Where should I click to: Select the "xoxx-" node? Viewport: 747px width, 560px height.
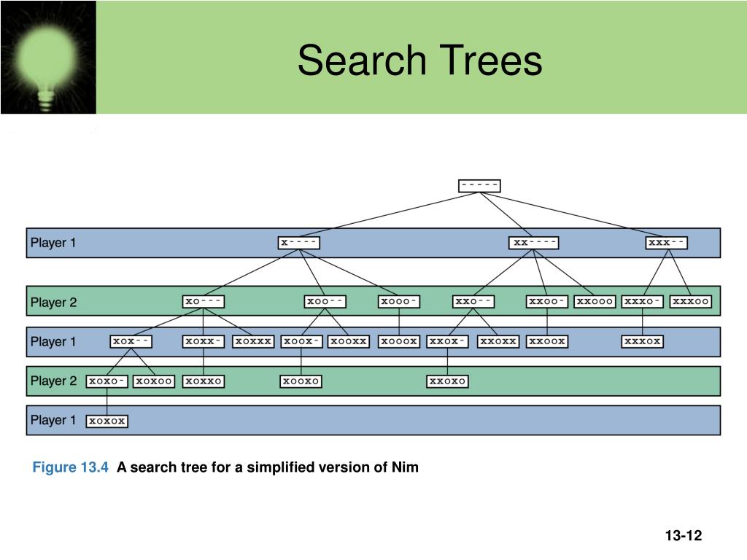click(204, 342)
